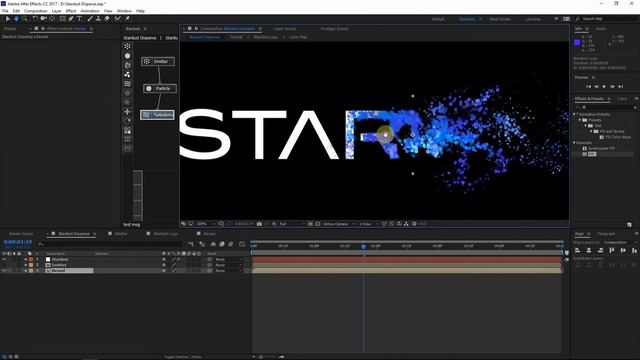640x360 pixels.
Task: Switch to the Render Queue tab
Action: [x=21, y=233]
